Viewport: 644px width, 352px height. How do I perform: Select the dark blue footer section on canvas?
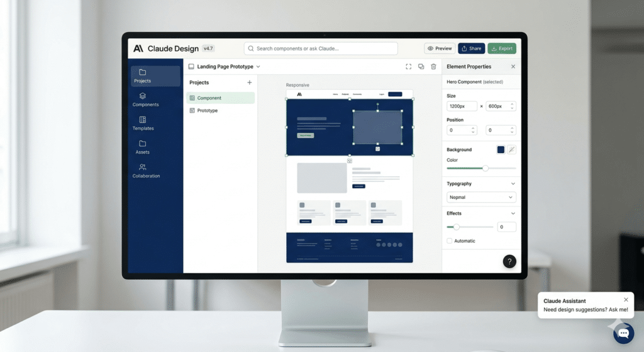pos(350,247)
